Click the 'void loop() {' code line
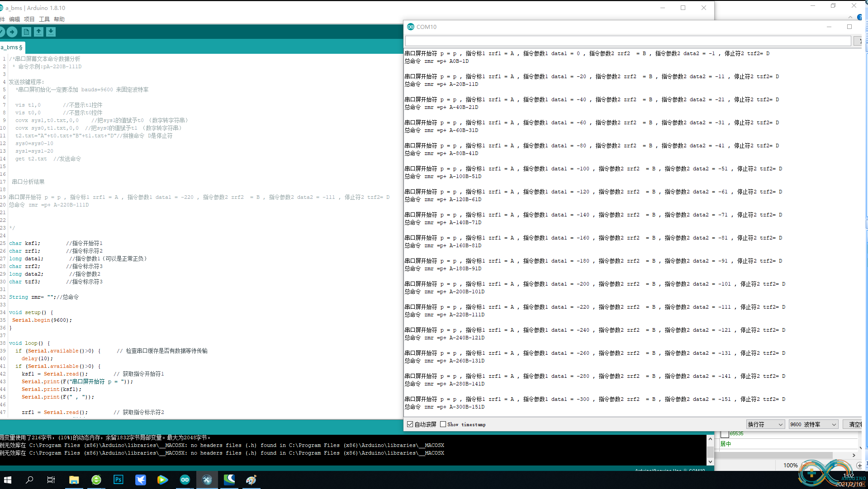Viewport: 868px width, 489px height. pyautogui.click(x=29, y=343)
